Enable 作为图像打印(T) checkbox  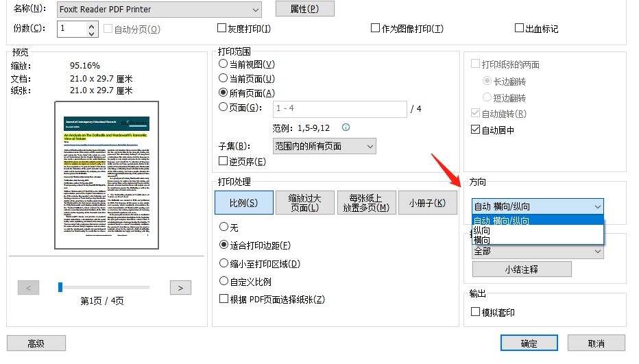coord(375,28)
